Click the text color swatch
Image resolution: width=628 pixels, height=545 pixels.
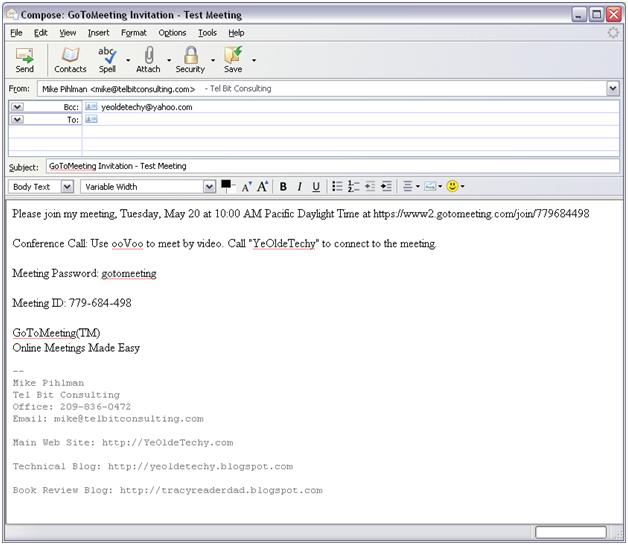pyautogui.click(x=226, y=185)
